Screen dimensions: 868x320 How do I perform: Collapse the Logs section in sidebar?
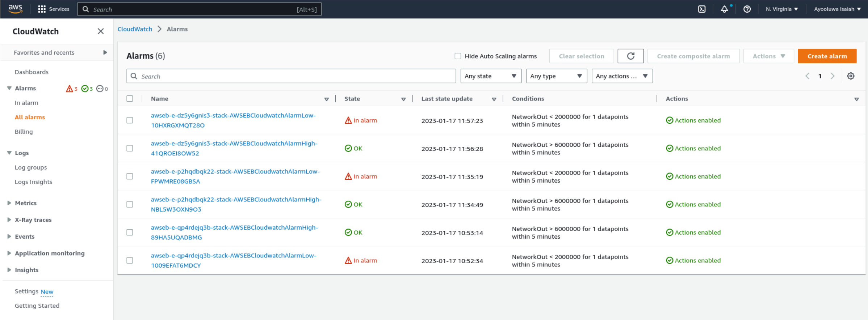click(9, 153)
